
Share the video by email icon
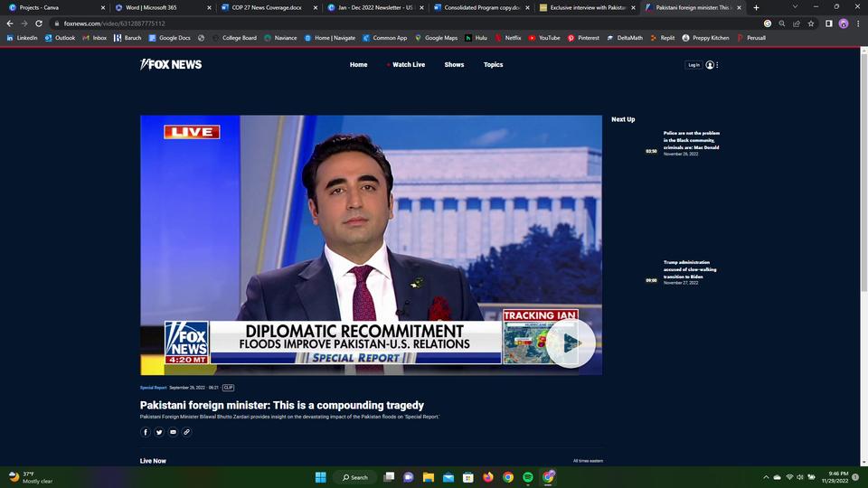[x=174, y=432]
